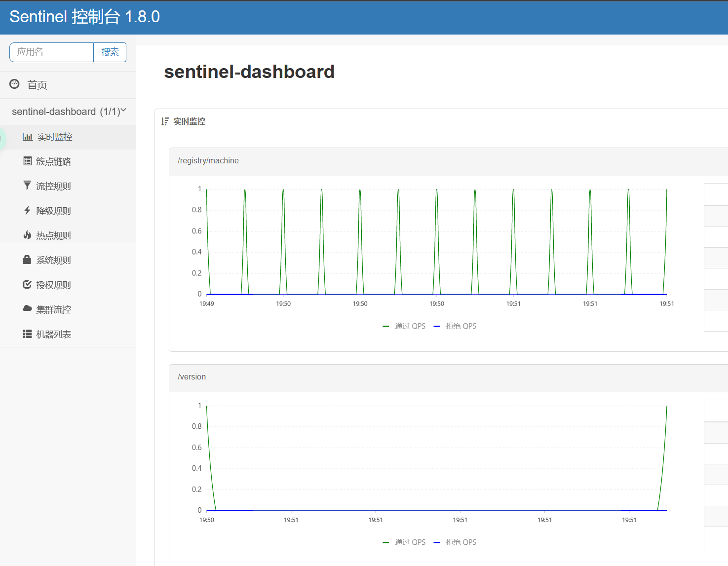Collapse the sentinel-dashboard (1/1) chevron

click(123, 111)
